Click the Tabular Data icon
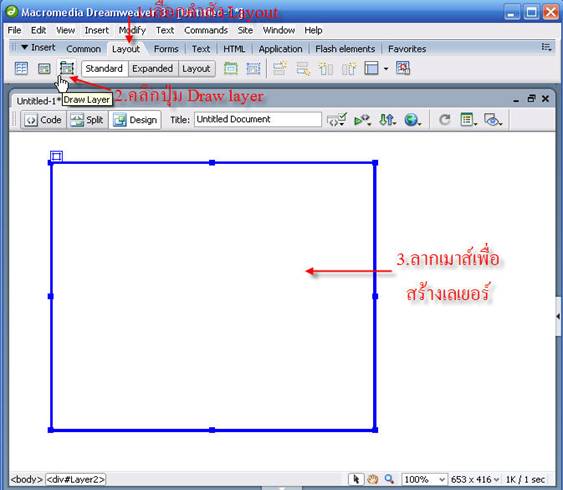 [403, 68]
